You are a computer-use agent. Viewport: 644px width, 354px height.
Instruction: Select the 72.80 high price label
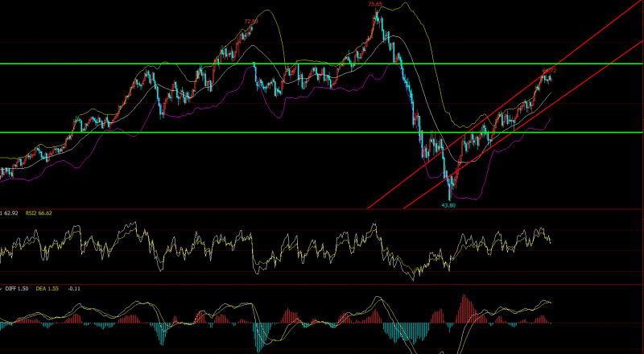point(251,21)
